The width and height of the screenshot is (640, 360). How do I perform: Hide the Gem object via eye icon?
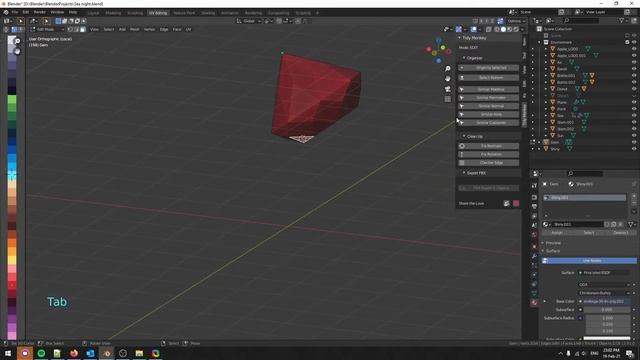coord(634,142)
